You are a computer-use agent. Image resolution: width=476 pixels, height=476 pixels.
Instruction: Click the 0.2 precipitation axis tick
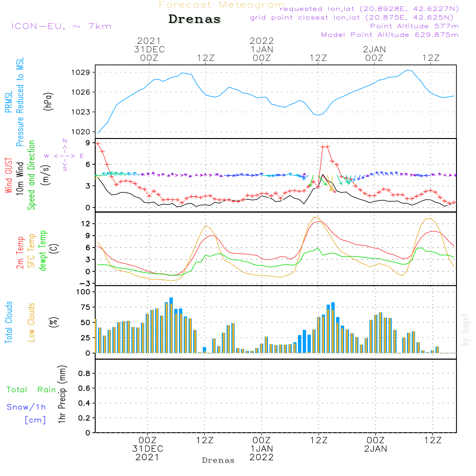point(84,418)
